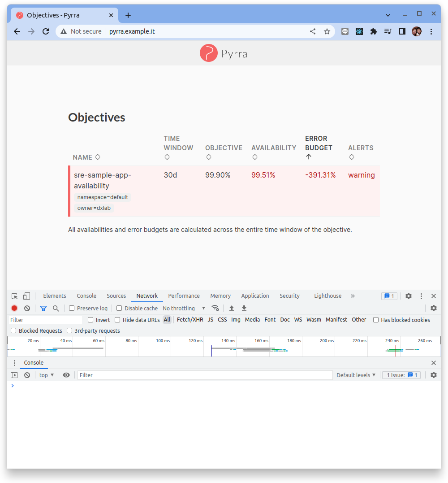Clear the network log

(x=27, y=308)
